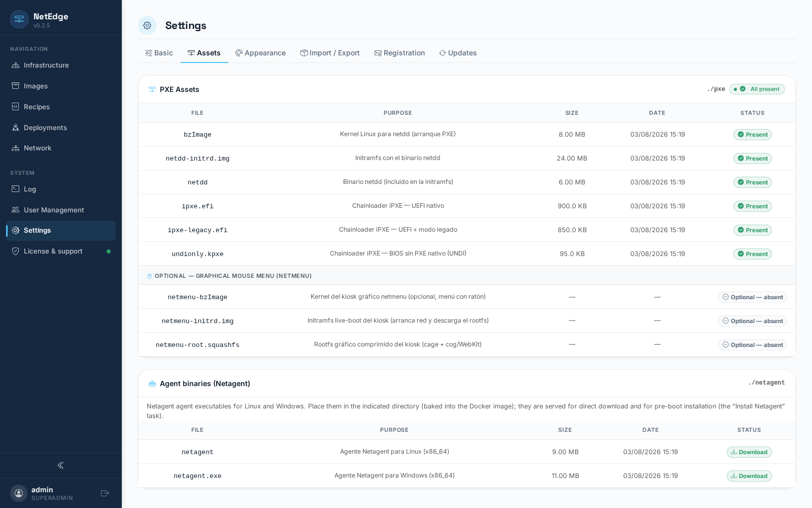This screenshot has width=812, height=508.
Task: Click the netagent.exe file name
Action: coord(197,476)
